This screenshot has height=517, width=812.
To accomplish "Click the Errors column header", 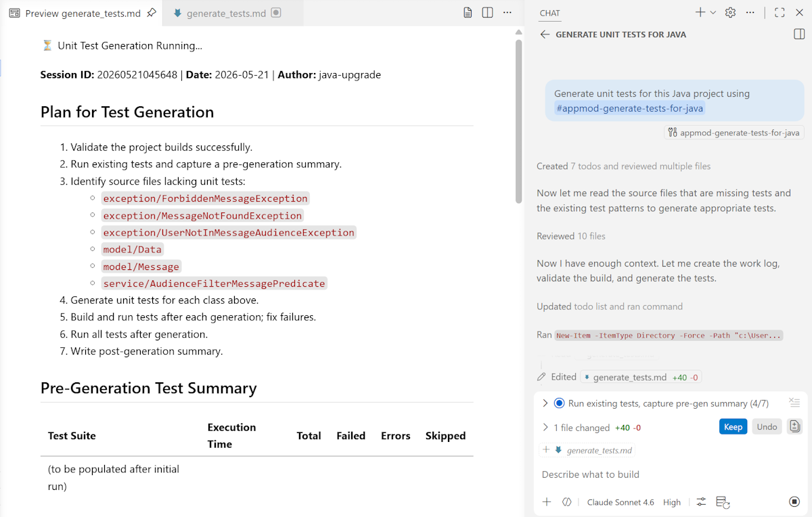I will 395,436.
